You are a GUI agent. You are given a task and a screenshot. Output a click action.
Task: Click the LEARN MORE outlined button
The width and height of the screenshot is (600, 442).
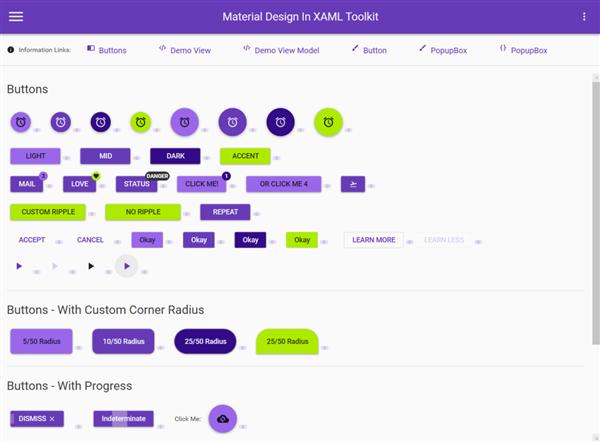click(373, 240)
